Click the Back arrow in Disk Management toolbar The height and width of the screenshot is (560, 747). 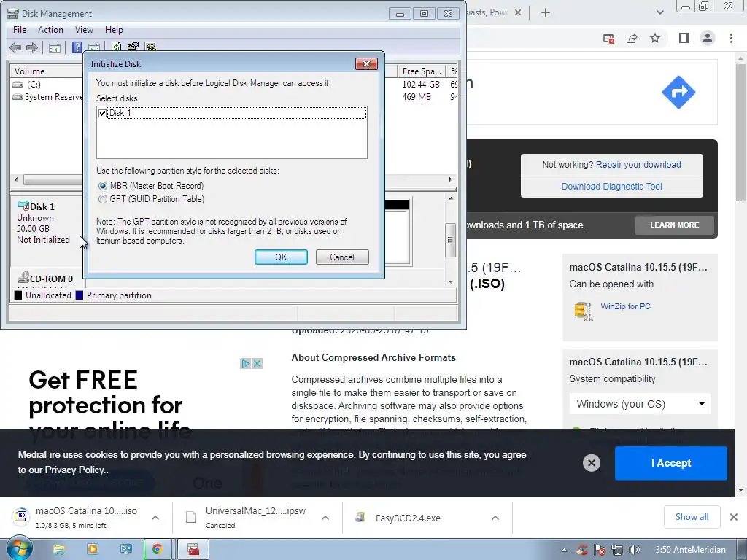tap(15, 47)
